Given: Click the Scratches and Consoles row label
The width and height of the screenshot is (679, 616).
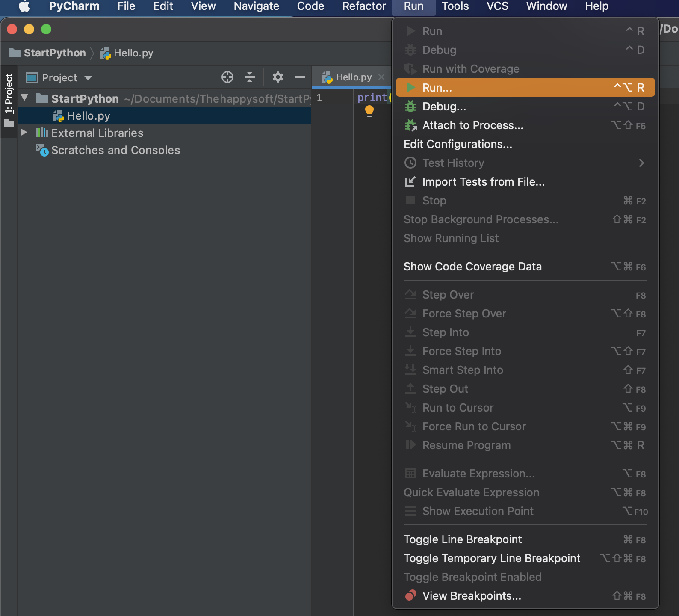Looking at the screenshot, I should [x=116, y=150].
